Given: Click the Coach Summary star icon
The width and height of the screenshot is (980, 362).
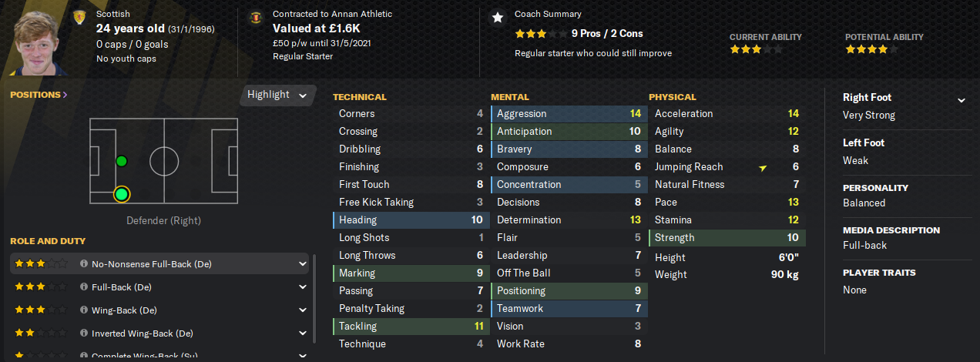Looking at the screenshot, I should click(498, 17).
